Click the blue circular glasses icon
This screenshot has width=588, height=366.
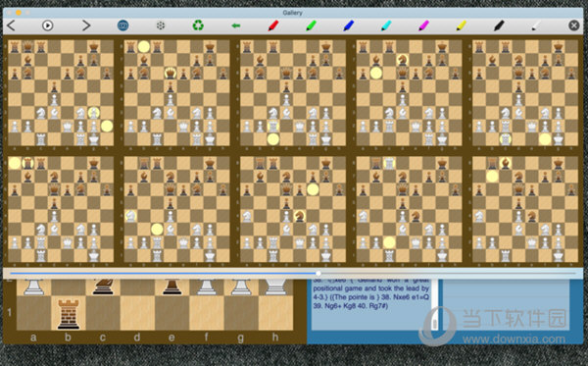coord(123,26)
